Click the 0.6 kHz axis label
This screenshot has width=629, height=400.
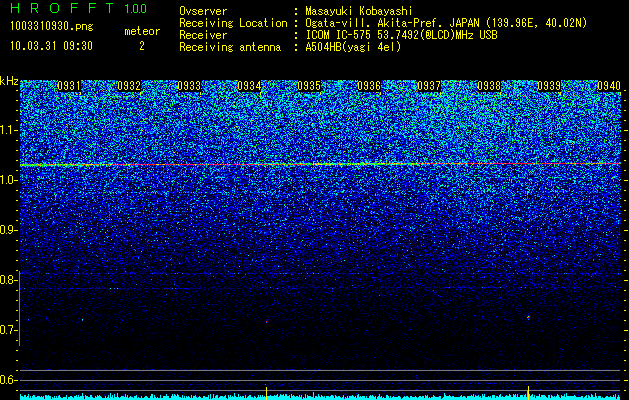(x=8, y=380)
